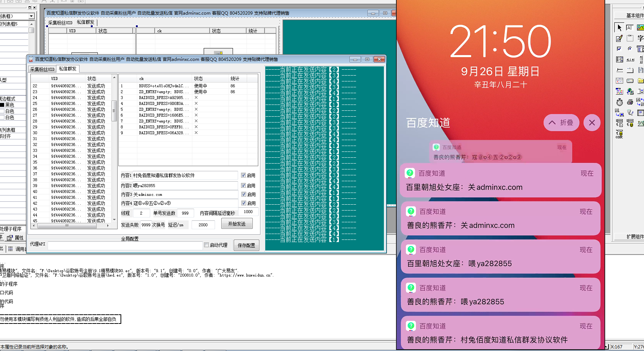
Task: Enable the 启用代理 checkbox
Action: coord(206,245)
